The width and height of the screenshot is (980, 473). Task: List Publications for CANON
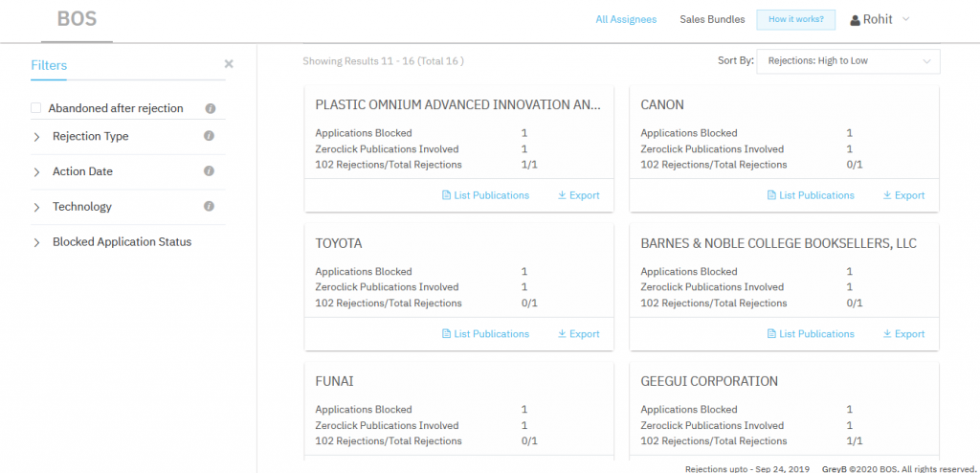[811, 195]
